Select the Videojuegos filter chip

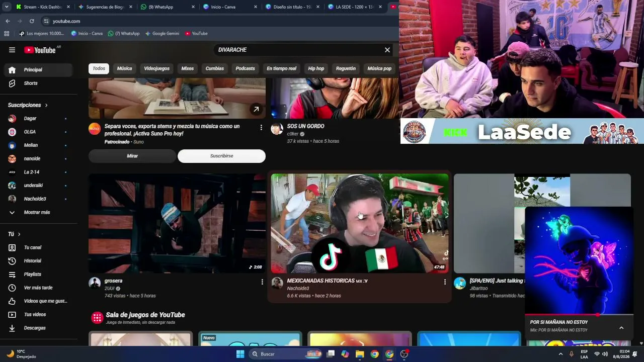click(x=157, y=68)
